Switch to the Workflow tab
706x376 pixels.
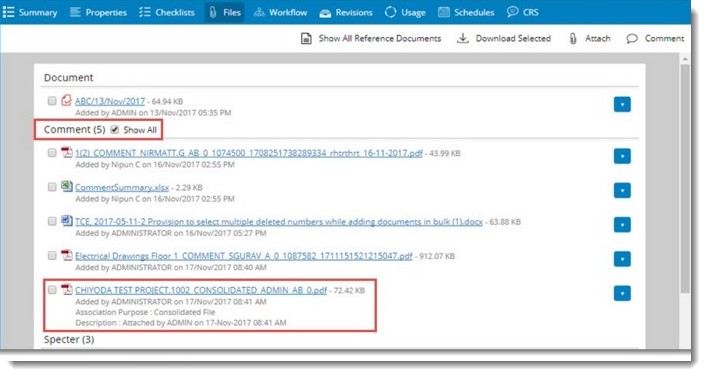(x=280, y=12)
